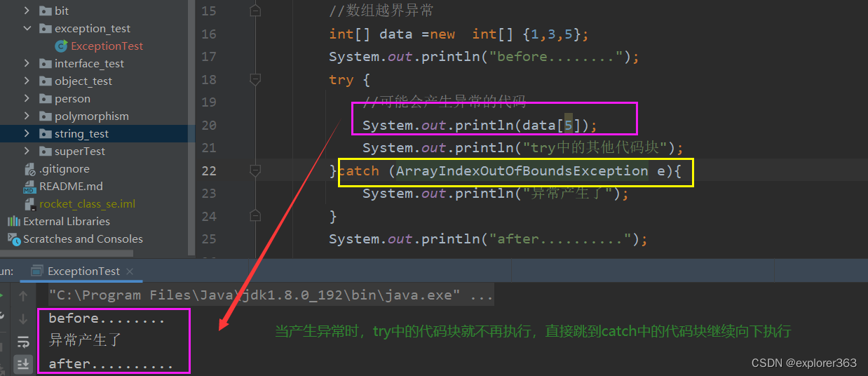Click the index 5 inside data[5]
Viewport: 868px width, 376px height.
point(569,126)
